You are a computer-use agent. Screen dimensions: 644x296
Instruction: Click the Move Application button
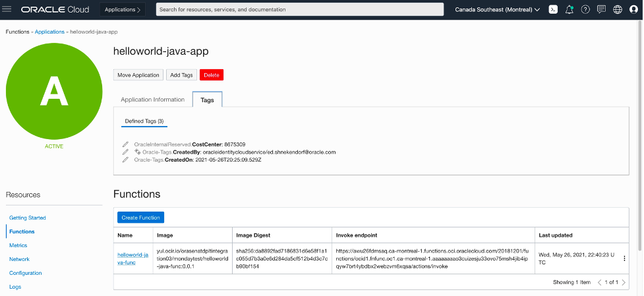[138, 75]
